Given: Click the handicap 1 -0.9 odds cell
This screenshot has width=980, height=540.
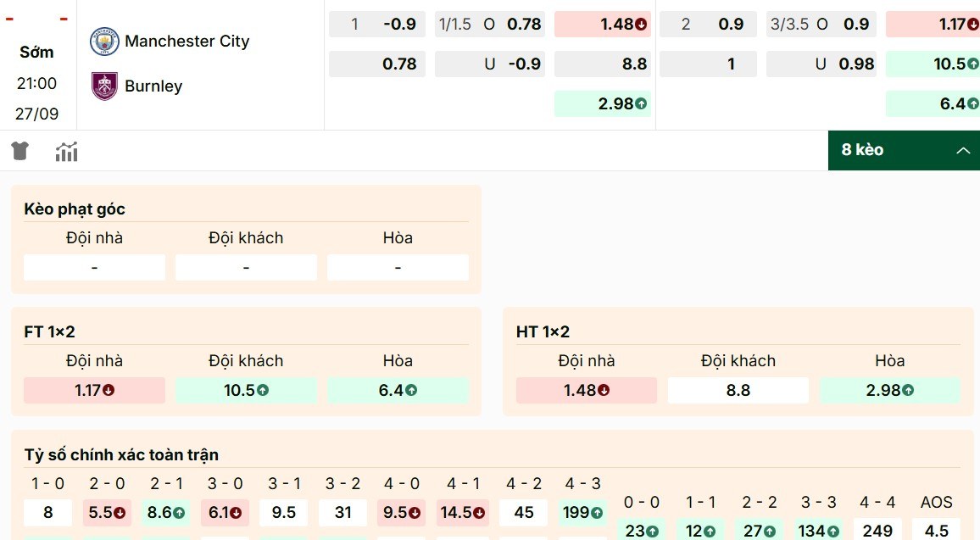Looking at the screenshot, I should (x=376, y=24).
